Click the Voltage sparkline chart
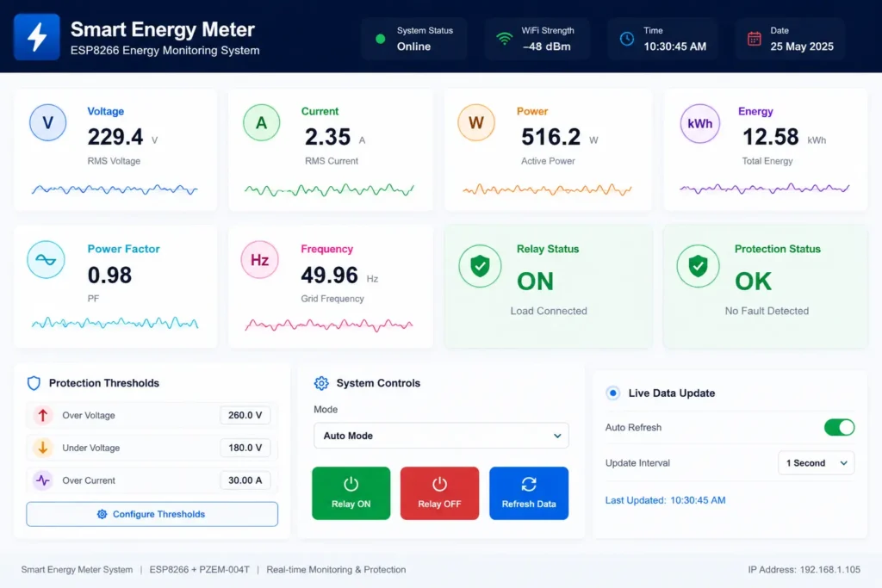This screenshot has width=882, height=588. [115, 189]
